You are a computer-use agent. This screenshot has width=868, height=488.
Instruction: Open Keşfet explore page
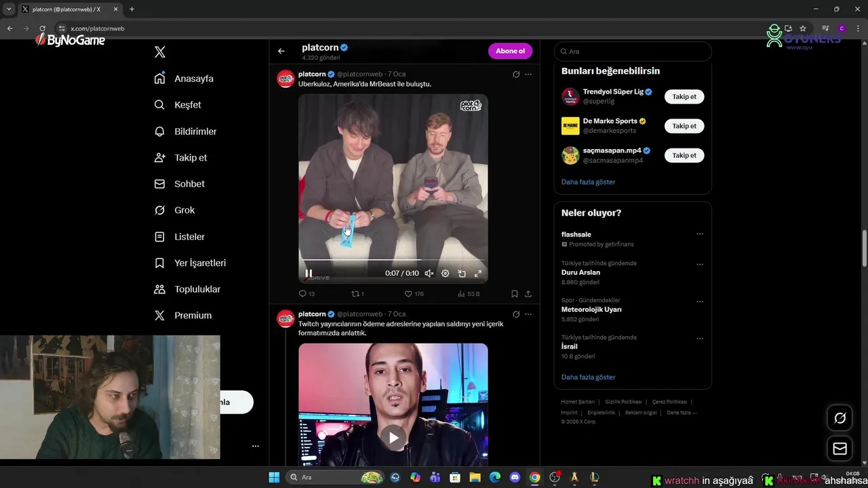tap(178, 105)
